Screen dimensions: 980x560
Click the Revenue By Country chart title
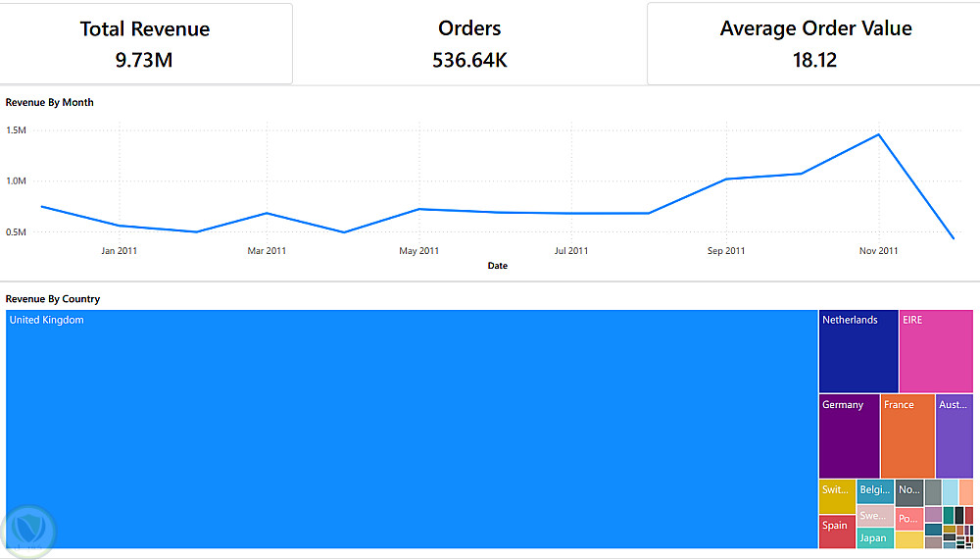(53, 299)
